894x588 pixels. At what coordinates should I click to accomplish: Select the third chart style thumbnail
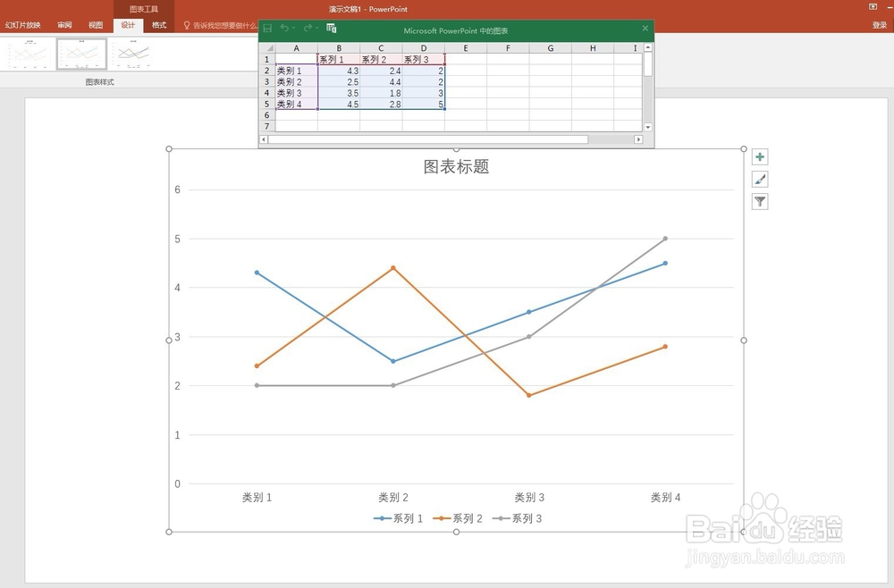tap(133, 55)
